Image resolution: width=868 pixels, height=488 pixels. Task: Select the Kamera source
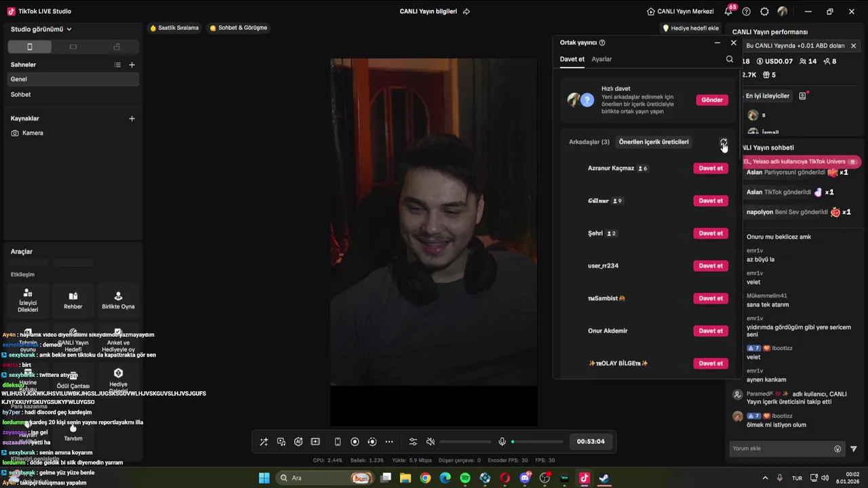pos(73,134)
